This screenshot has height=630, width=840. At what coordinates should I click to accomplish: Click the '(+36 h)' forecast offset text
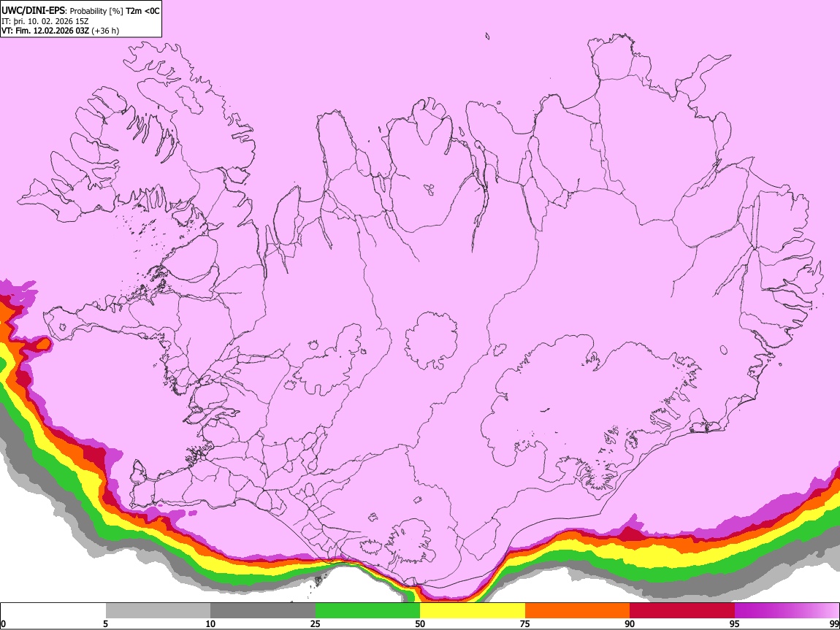click(105, 31)
